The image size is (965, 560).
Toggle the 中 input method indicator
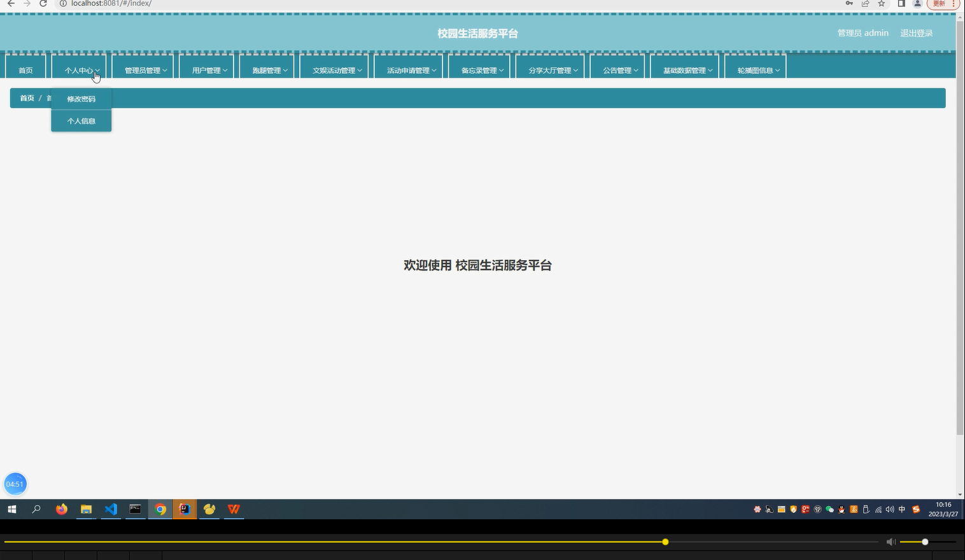902,509
